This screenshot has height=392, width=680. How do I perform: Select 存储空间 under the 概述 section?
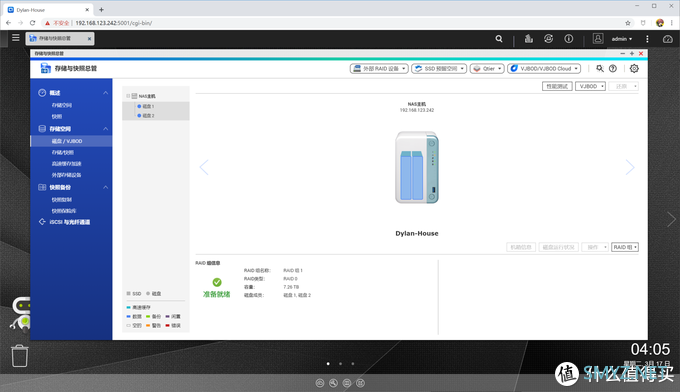coord(62,105)
